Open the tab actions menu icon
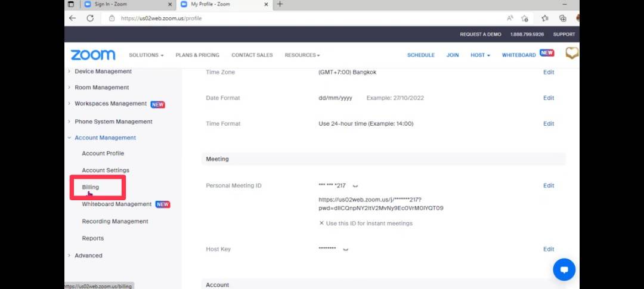Screen dimensions: 644x289 pyautogui.click(x=70, y=4)
